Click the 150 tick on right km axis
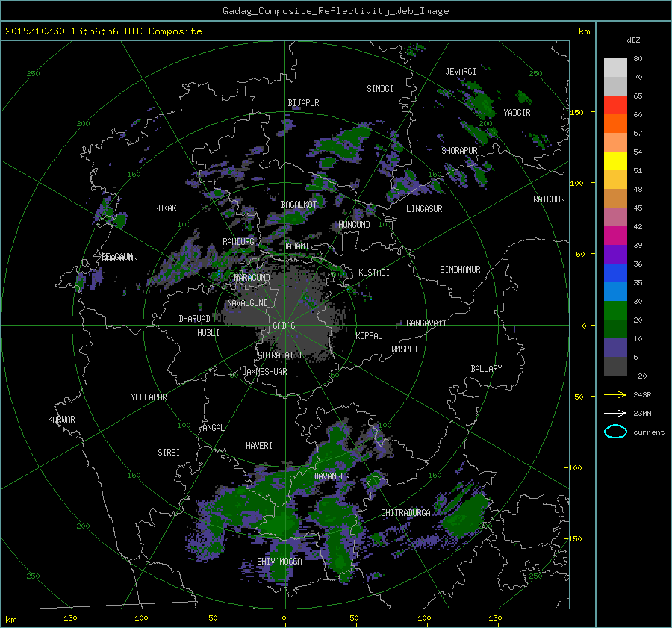Image resolution: width=672 pixels, height=628 pixels. point(576,112)
